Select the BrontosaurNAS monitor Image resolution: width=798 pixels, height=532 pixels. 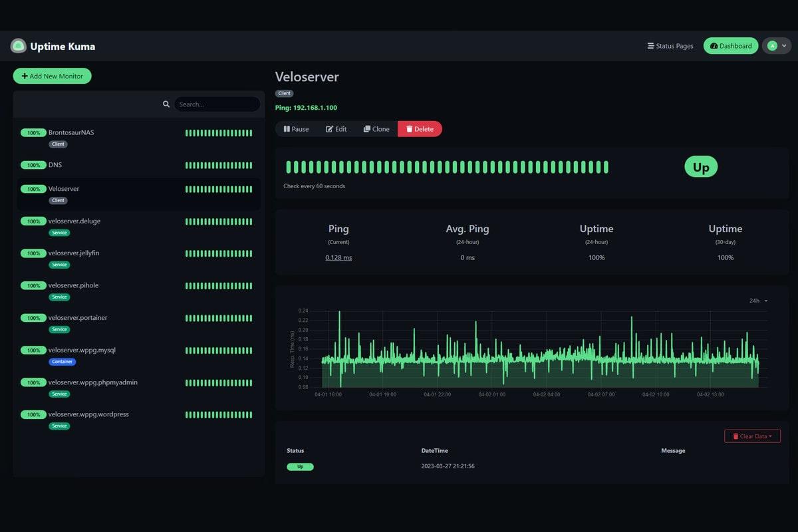click(x=138, y=138)
